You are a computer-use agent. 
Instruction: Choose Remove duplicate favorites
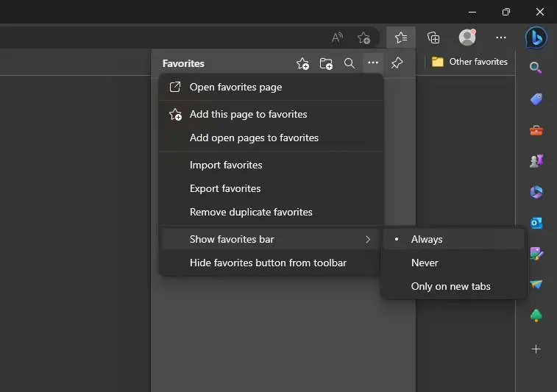pos(251,212)
